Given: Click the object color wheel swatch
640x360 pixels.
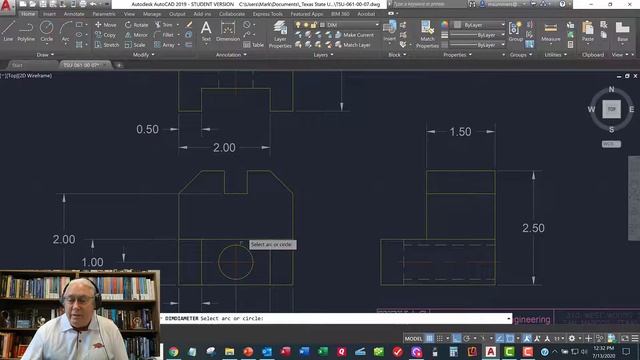Looking at the screenshot, I should coord(444,25).
